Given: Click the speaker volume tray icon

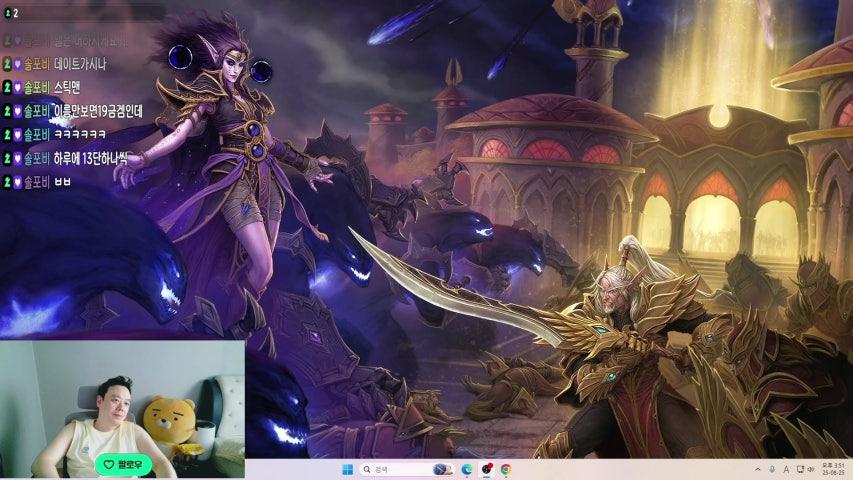Looking at the screenshot, I should tap(811, 469).
